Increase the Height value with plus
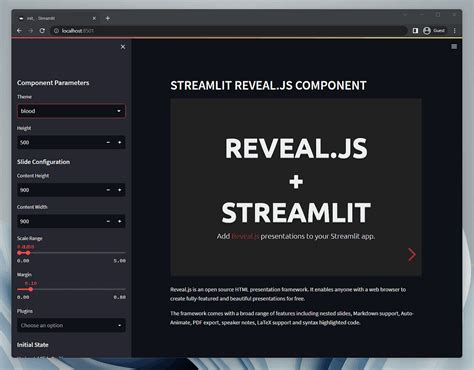The width and height of the screenshot is (474, 370). (119, 142)
